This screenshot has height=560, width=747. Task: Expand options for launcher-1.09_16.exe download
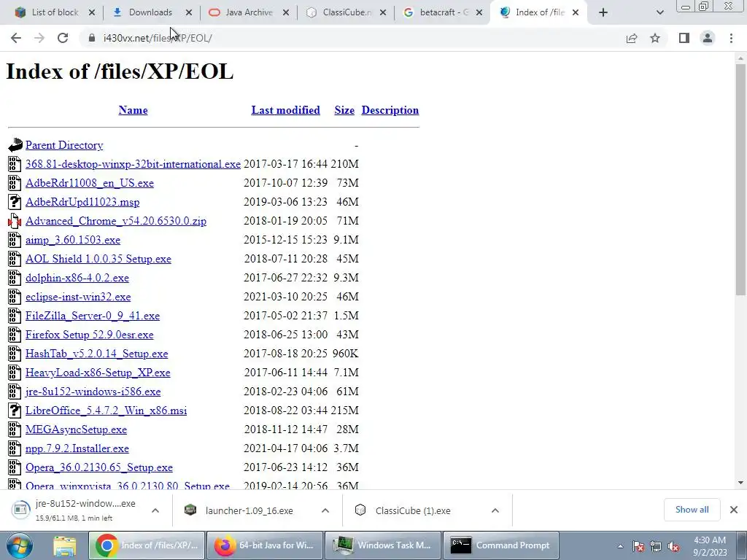(x=325, y=510)
